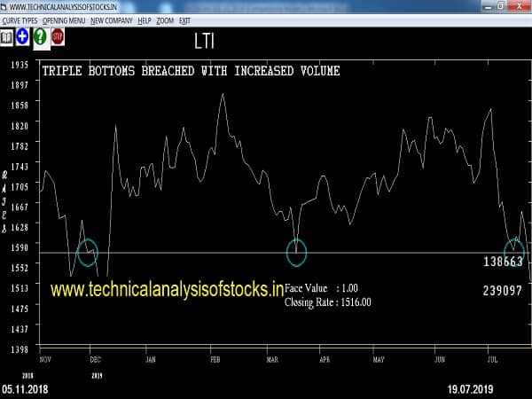This screenshot has width=532, height=399.
Task: Click the circled bottom in July
Action: click(515, 252)
